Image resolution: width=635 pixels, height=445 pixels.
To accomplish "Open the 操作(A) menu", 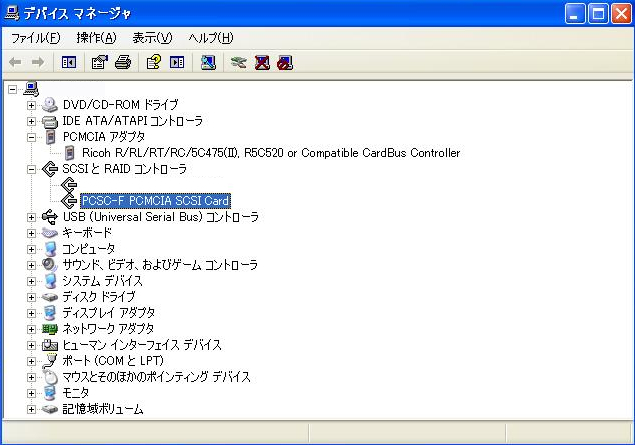I will pyautogui.click(x=96, y=38).
